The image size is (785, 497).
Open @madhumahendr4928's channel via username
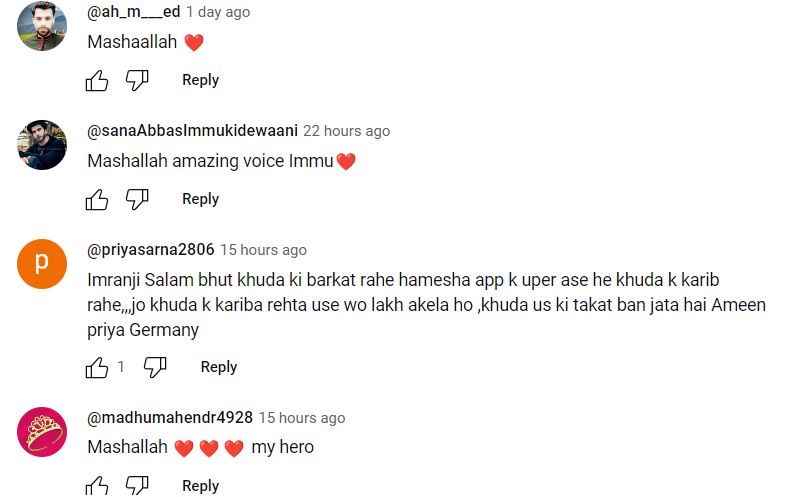click(170, 417)
